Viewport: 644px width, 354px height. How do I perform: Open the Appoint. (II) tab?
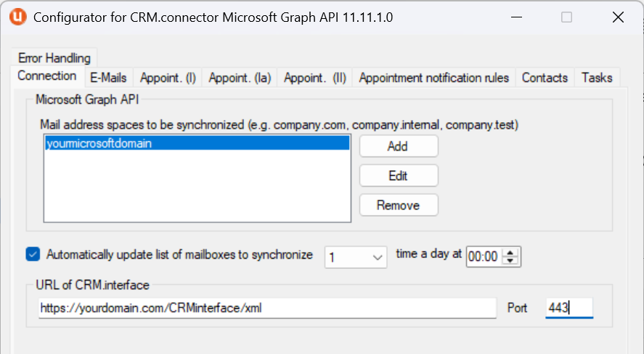(x=315, y=78)
